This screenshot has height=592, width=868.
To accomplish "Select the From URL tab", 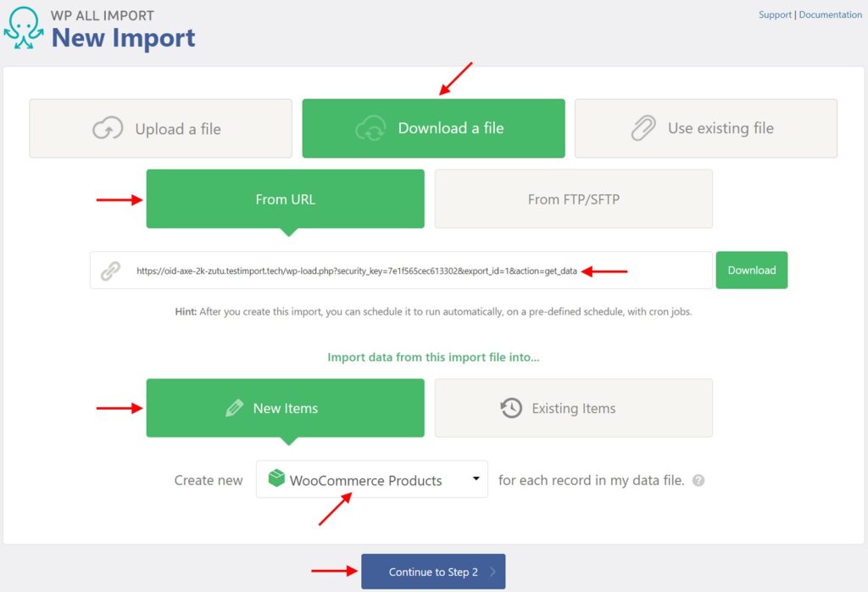I will [285, 198].
